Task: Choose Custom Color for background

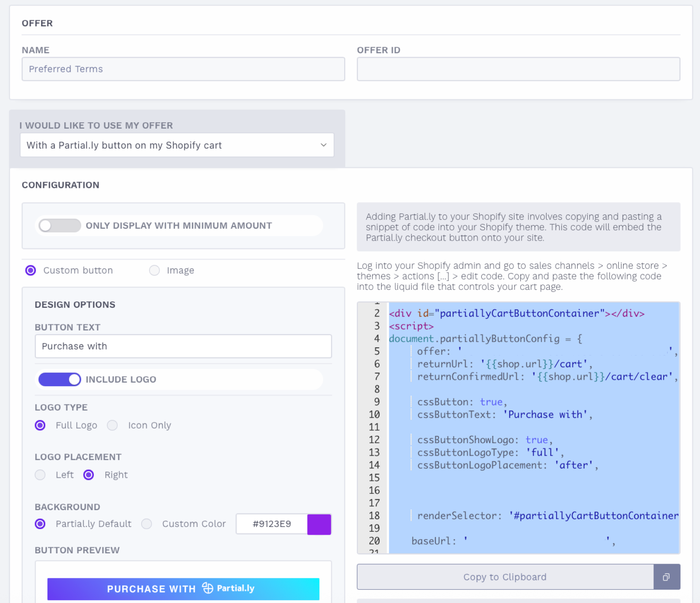Action: point(146,524)
